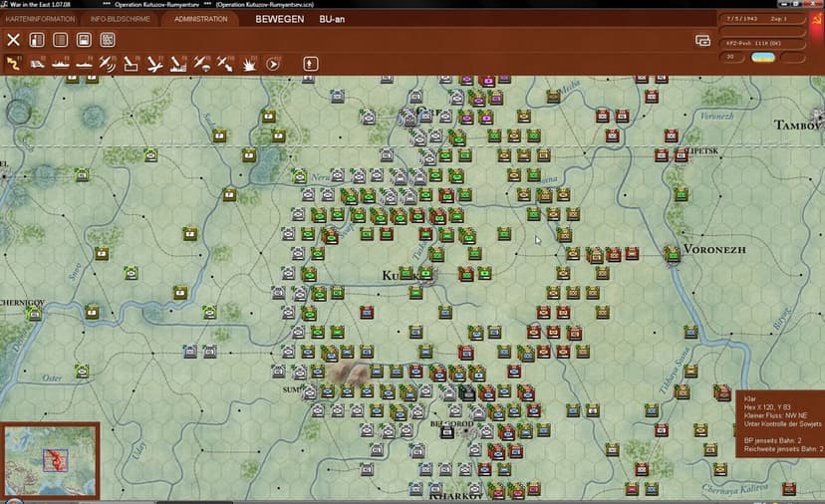Select the unit counter at Chernigov

pyautogui.click(x=35, y=314)
